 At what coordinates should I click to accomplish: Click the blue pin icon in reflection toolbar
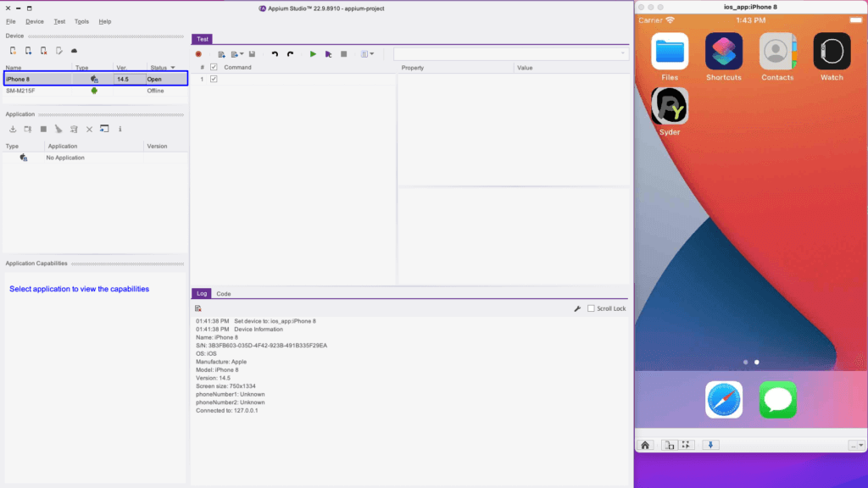coord(710,445)
